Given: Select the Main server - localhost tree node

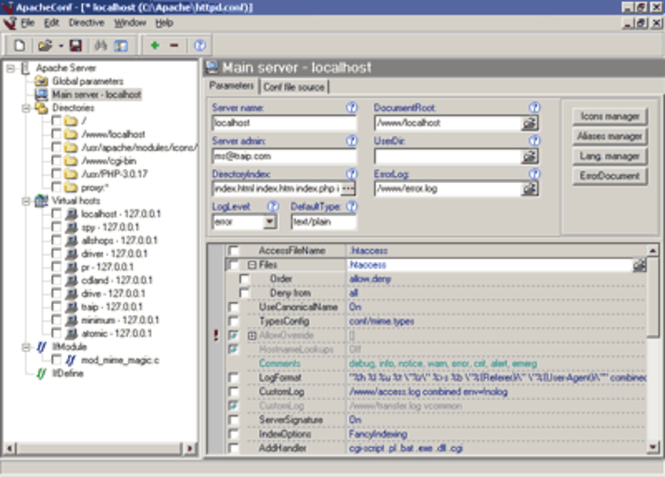Looking at the screenshot, I should point(97,94).
